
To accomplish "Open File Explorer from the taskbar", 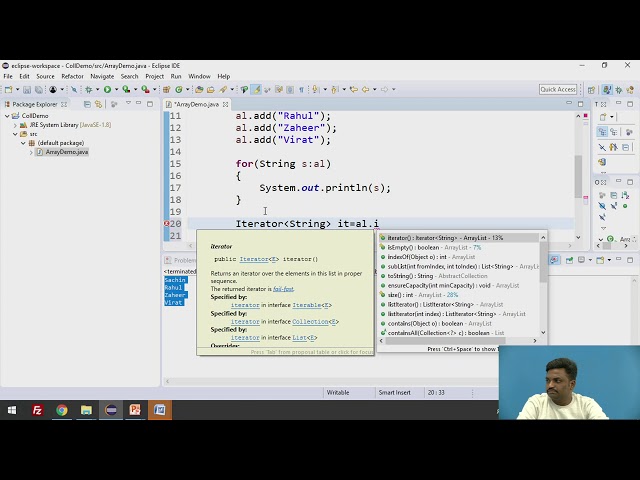I will (x=86, y=410).
